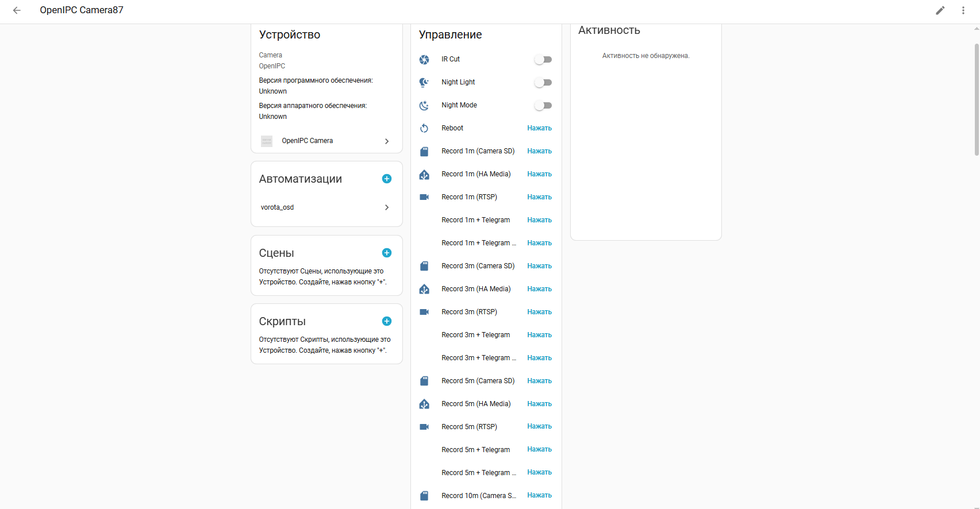The height and width of the screenshot is (509, 980).
Task: Click video camera icon for Record 3m (RTSP)
Action: (424, 312)
